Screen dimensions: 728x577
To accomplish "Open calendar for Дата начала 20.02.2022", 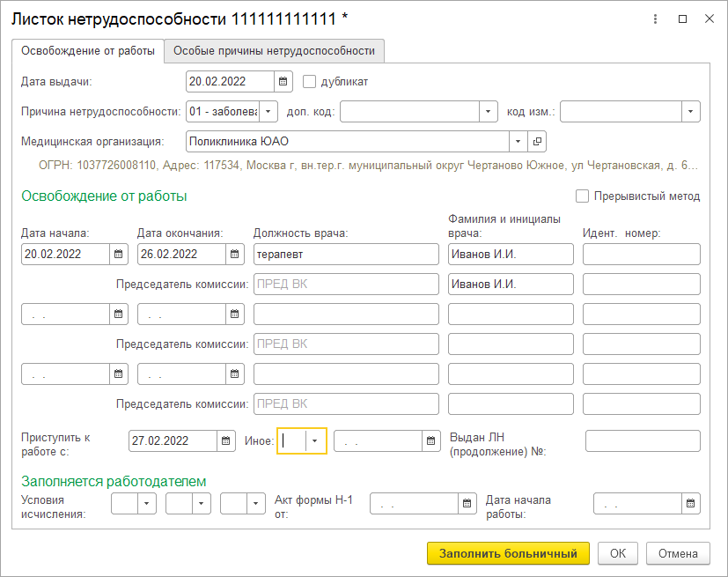I will 118,254.
